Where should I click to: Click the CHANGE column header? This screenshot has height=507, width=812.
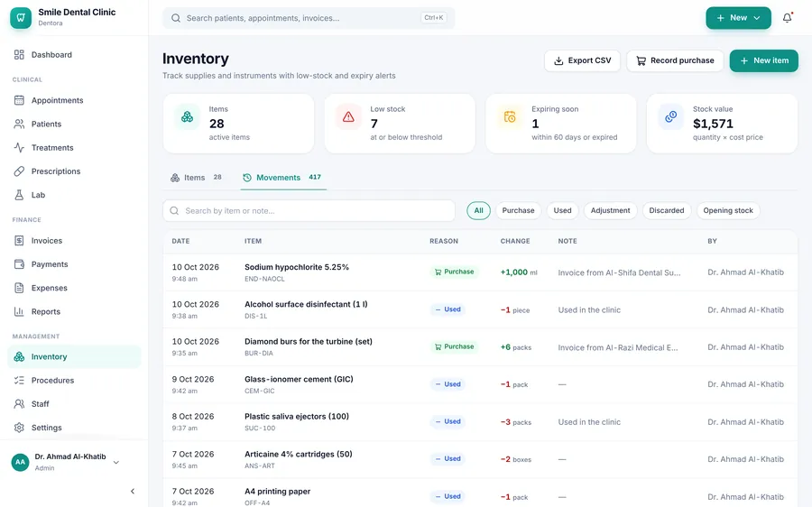[x=515, y=242]
